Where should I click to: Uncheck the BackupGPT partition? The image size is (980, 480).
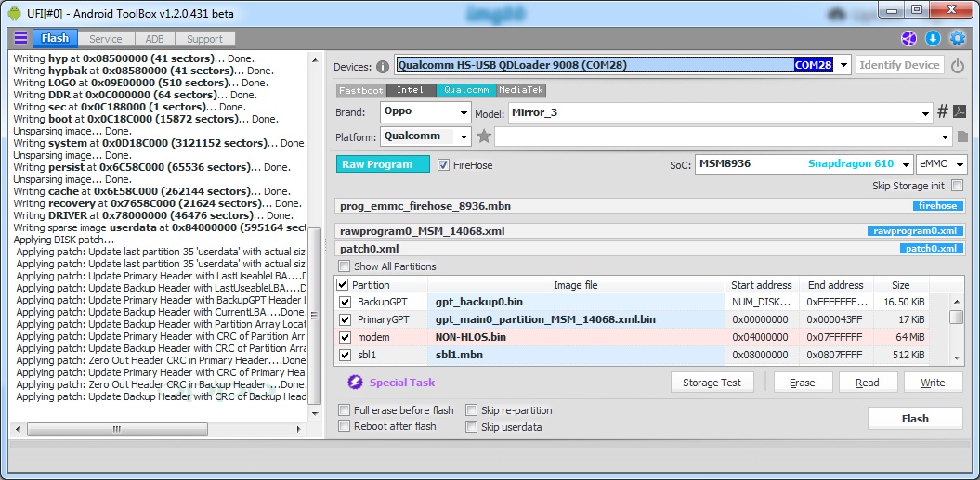[345, 303]
